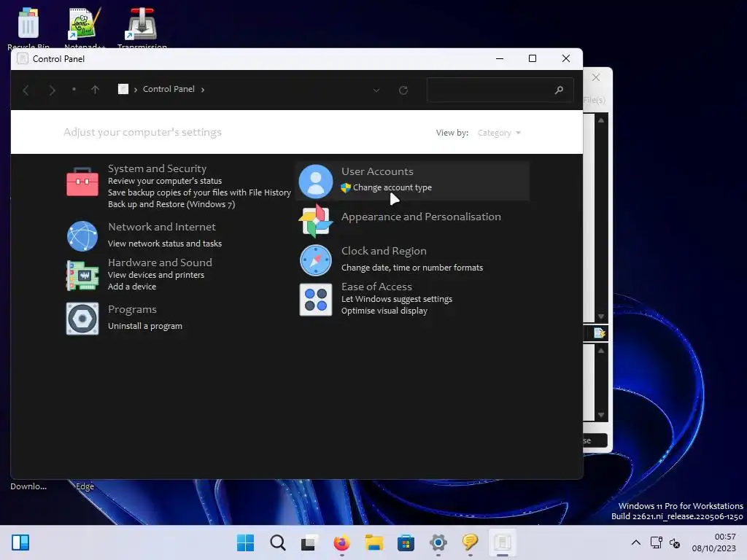The height and width of the screenshot is (560, 747).
Task: Click Uninstall a program
Action: [x=145, y=326]
